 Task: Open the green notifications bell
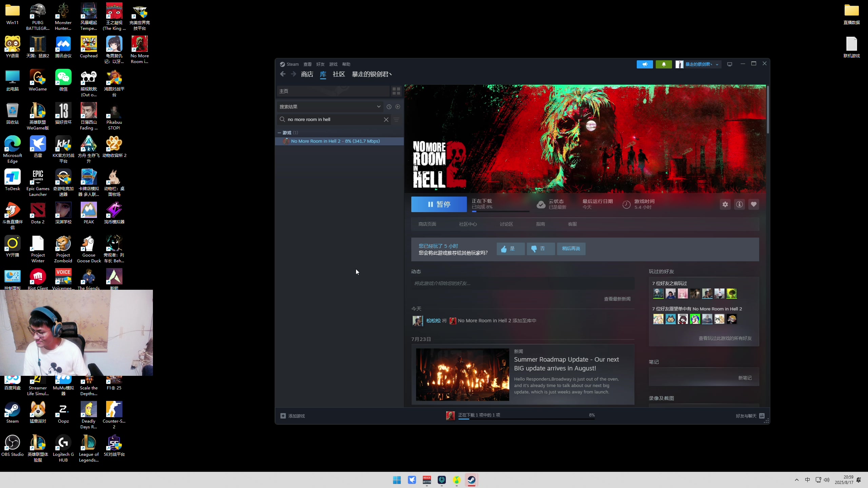(664, 64)
